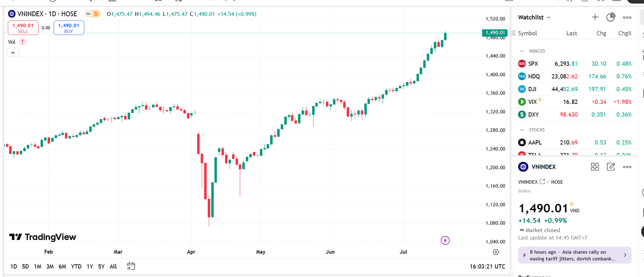
Task: Click the add symbol plus icon in Watchlist
Action: tap(595, 17)
